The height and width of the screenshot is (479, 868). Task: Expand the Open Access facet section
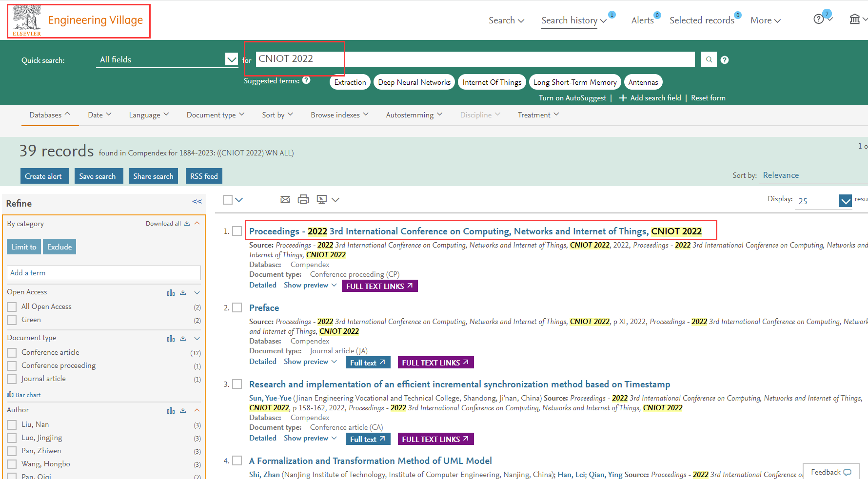tap(197, 292)
